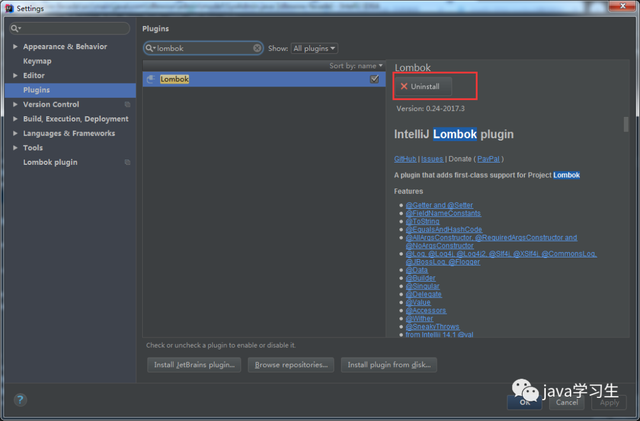The height and width of the screenshot is (421, 640).
Task: Click Install JetBrains plugin button
Action: click(194, 365)
